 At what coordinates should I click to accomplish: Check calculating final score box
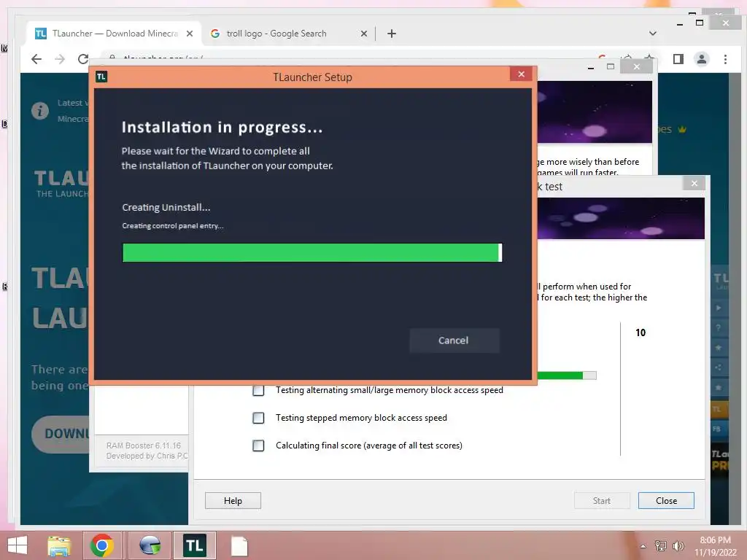(x=258, y=446)
